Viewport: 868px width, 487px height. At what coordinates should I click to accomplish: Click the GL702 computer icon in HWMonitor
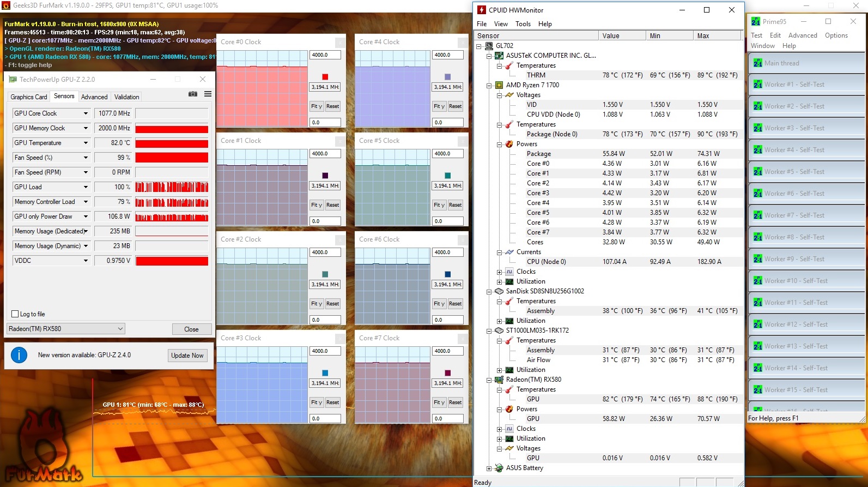(x=489, y=46)
